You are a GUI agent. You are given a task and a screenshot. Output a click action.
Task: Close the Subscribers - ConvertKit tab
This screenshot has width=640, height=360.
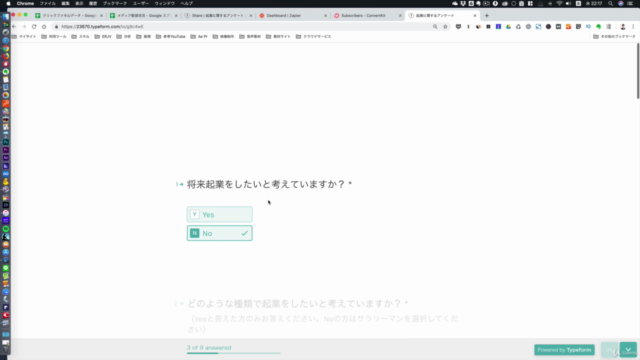coord(400,16)
